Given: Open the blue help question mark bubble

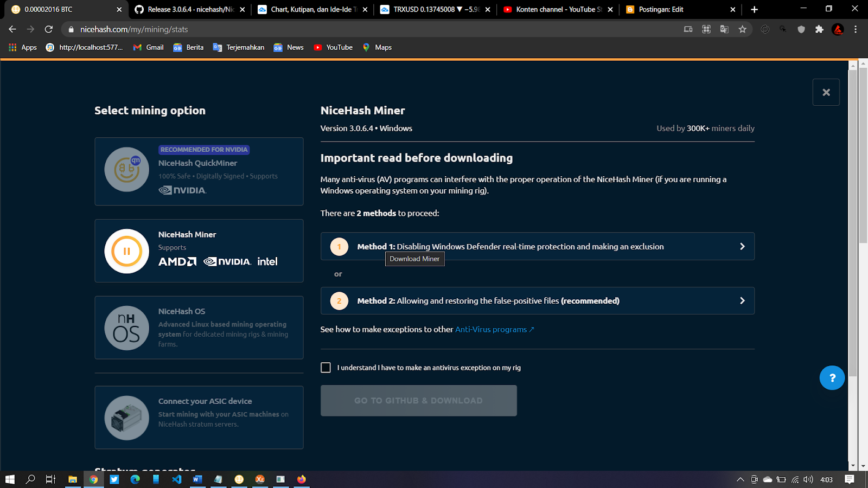Looking at the screenshot, I should pos(832,377).
